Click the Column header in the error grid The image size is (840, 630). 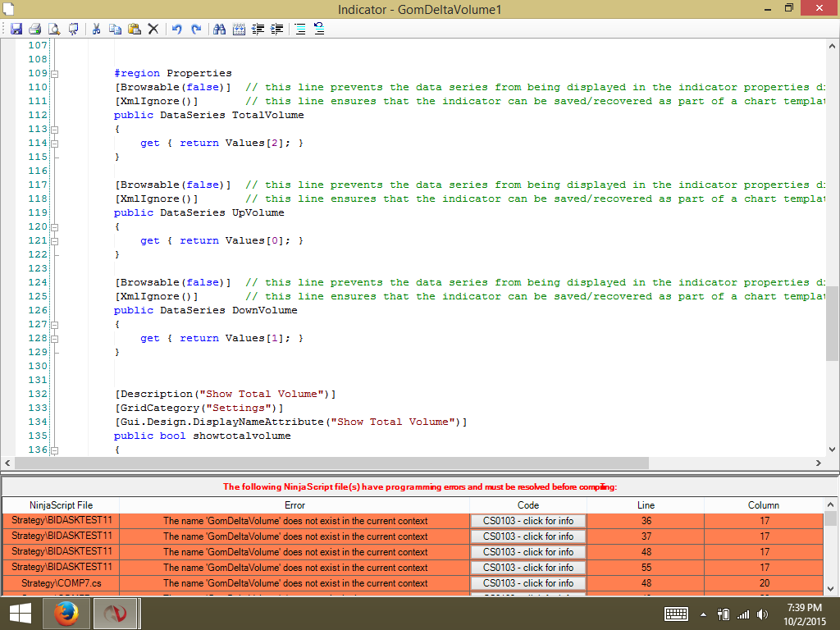(x=764, y=505)
